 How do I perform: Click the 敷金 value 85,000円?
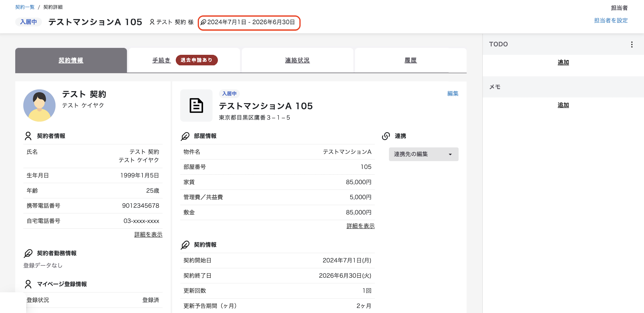point(359,212)
